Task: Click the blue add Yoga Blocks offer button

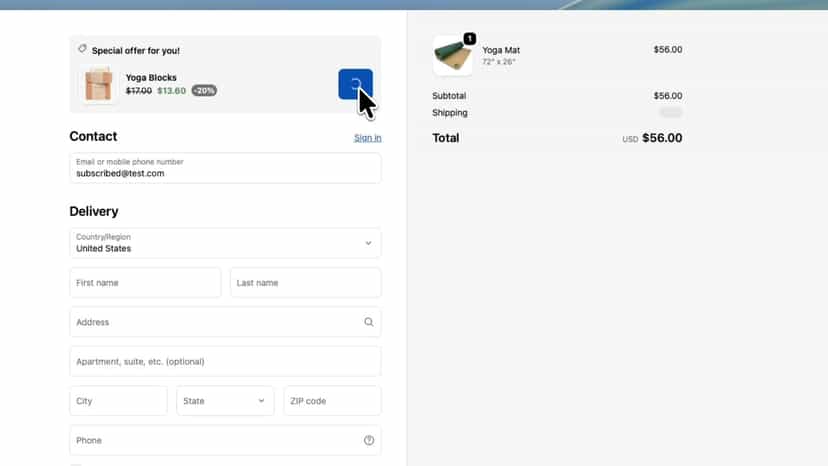Action: [355, 84]
